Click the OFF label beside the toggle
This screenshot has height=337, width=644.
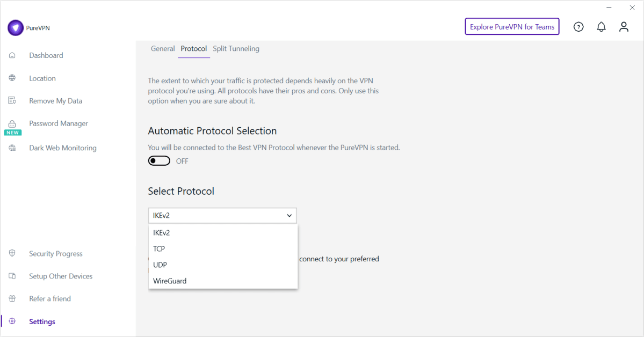click(182, 162)
